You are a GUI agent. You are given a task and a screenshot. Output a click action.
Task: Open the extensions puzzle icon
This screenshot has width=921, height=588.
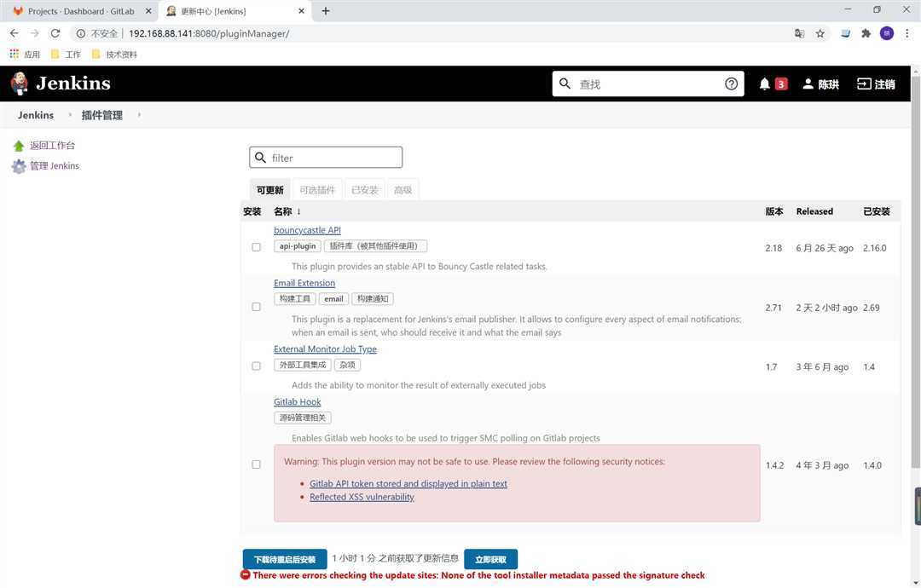(x=866, y=33)
